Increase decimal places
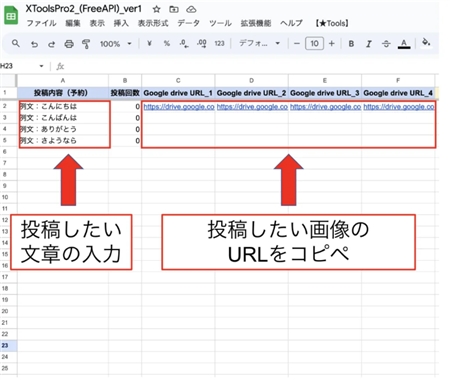The height and width of the screenshot is (380, 450). pyautogui.click(x=202, y=44)
